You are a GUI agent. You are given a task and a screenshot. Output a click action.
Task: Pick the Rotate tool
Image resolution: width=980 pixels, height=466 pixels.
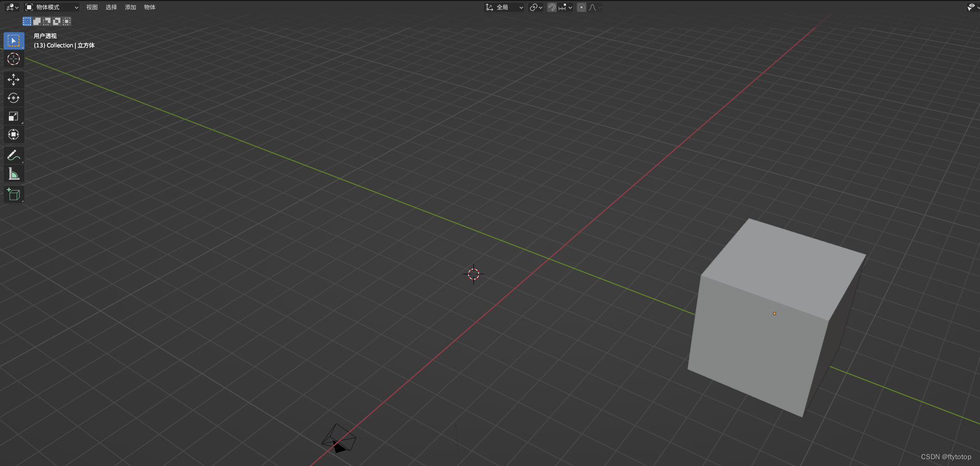[x=14, y=98]
